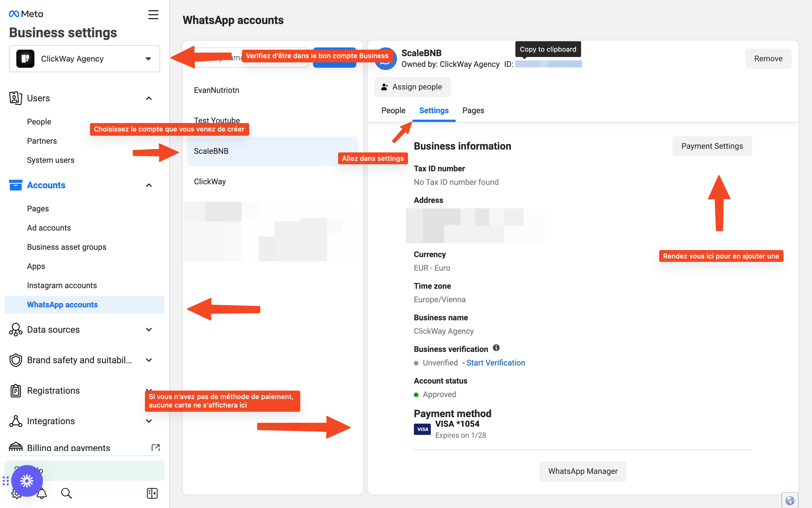Image resolution: width=812 pixels, height=508 pixels.
Task: Select the Test Youtube account
Action: point(273,120)
